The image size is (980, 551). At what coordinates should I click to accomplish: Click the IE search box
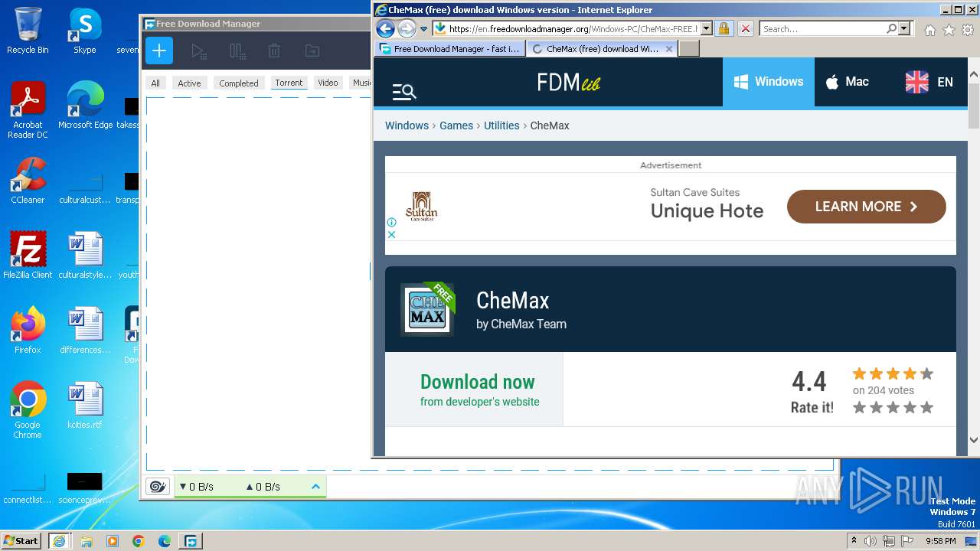(823, 29)
